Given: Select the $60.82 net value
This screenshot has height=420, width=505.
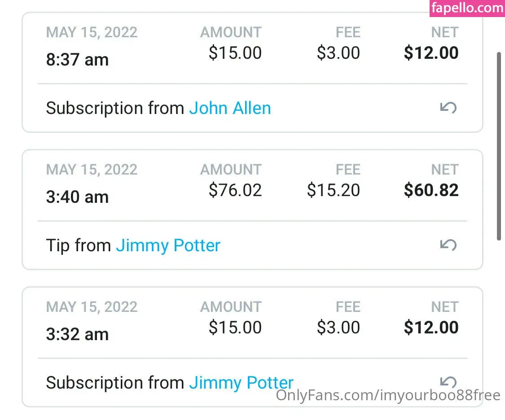Looking at the screenshot, I should tap(431, 190).
